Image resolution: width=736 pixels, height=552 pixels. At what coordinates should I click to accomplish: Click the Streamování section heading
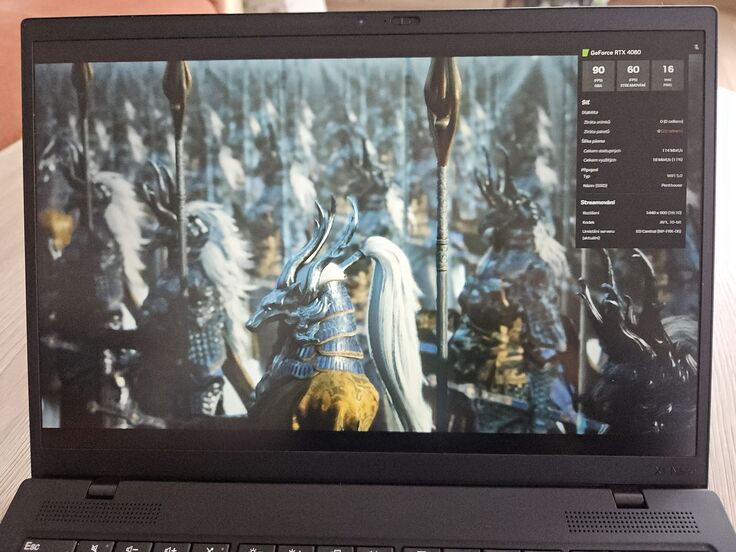[598, 202]
